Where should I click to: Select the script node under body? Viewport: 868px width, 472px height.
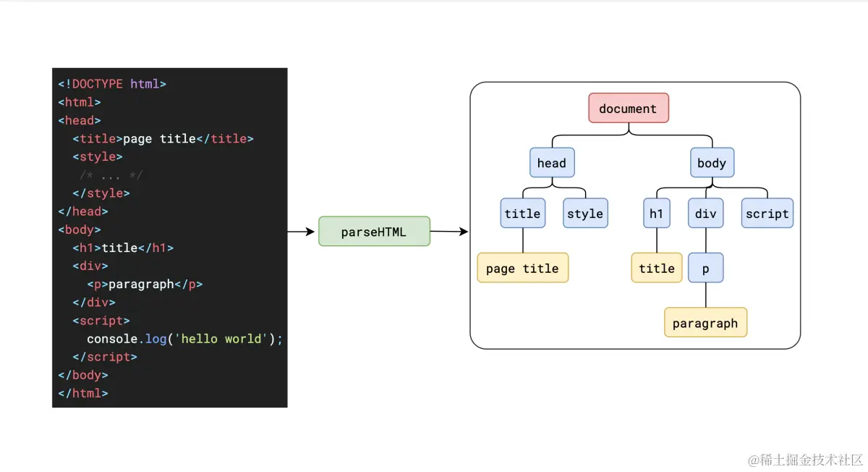pos(767,214)
